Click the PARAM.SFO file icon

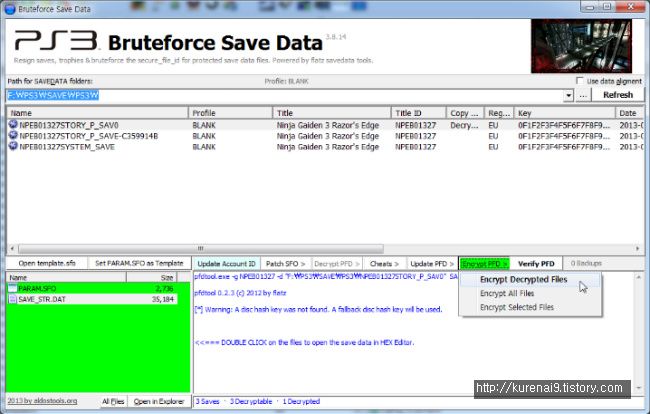click(13, 288)
